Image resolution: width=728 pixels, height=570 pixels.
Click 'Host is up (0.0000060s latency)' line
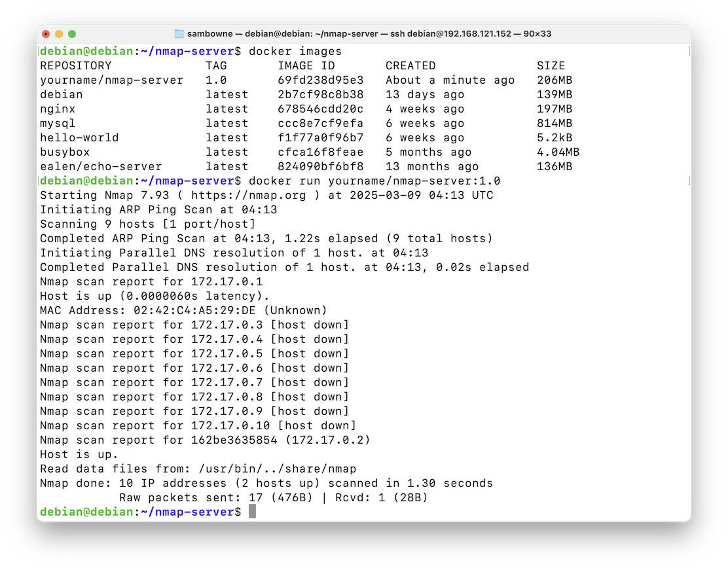155,296
